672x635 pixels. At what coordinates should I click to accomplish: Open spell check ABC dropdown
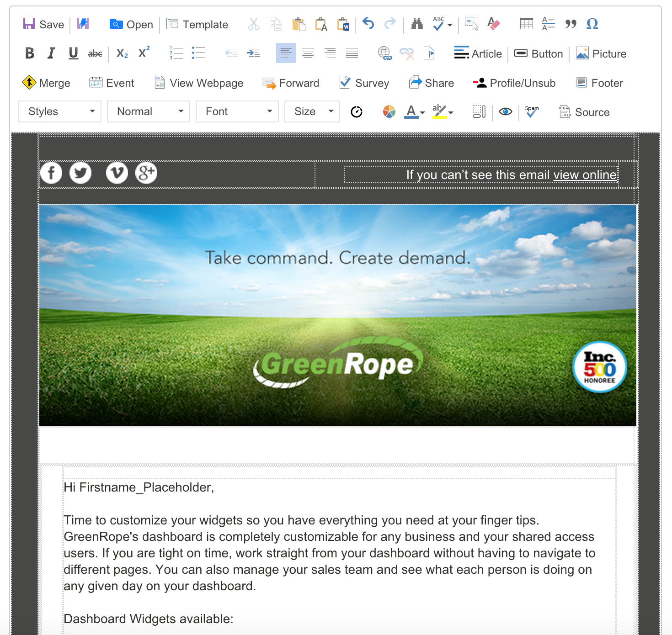pyautogui.click(x=442, y=24)
